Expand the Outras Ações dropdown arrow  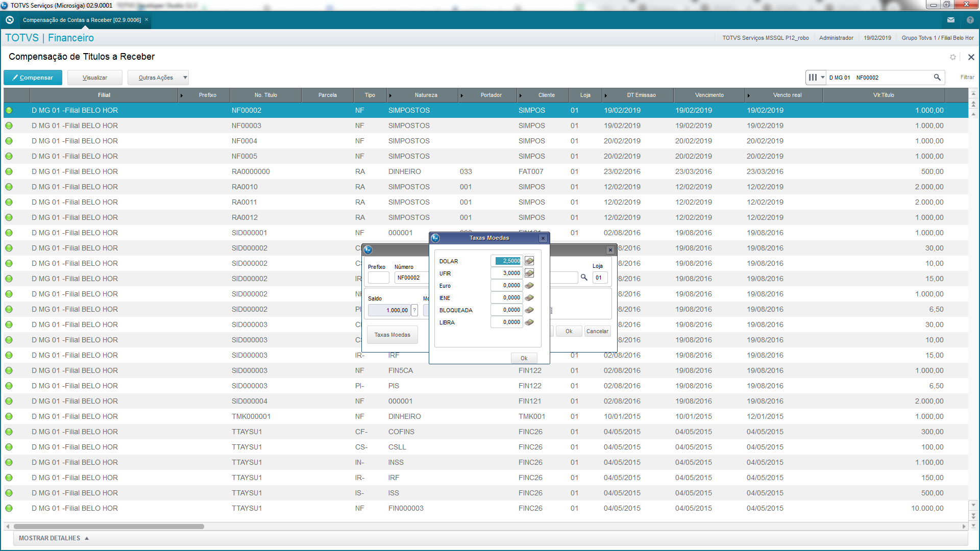(185, 78)
